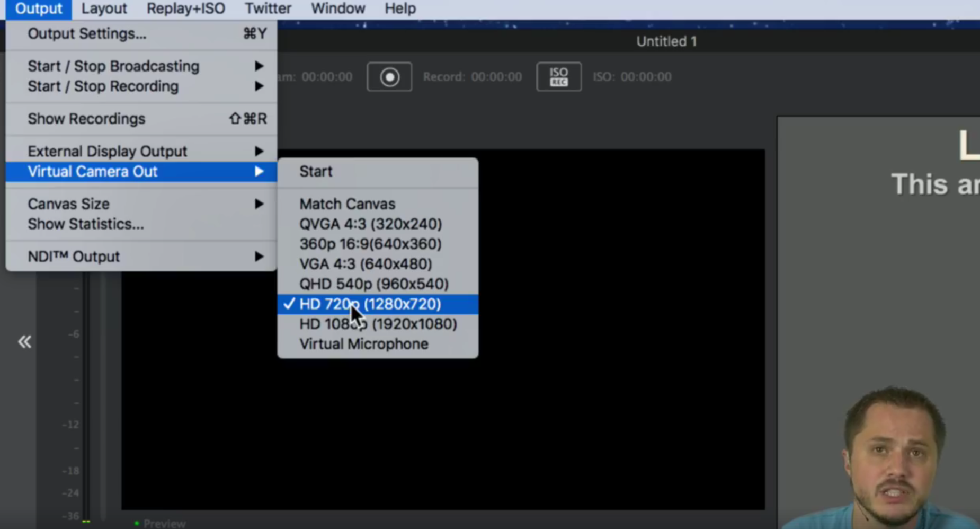980x529 pixels.
Task: Open the Twitter menu
Action: pos(268,8)
